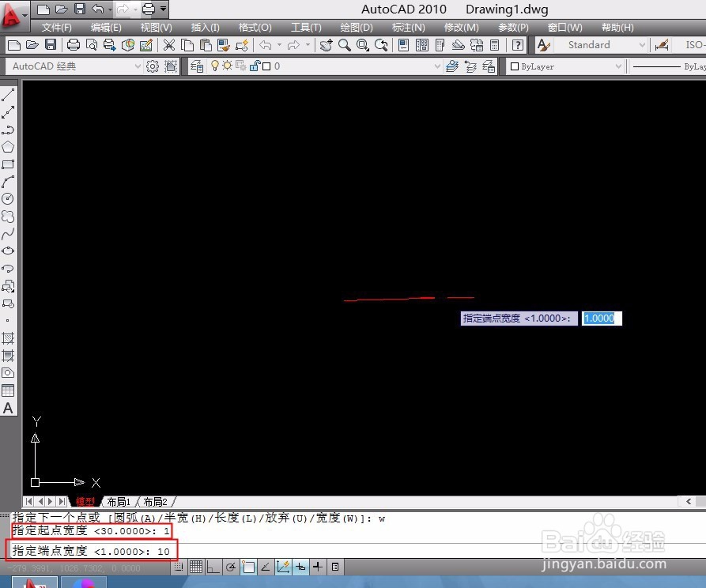Click the Open file folder icon

(32, 44)
